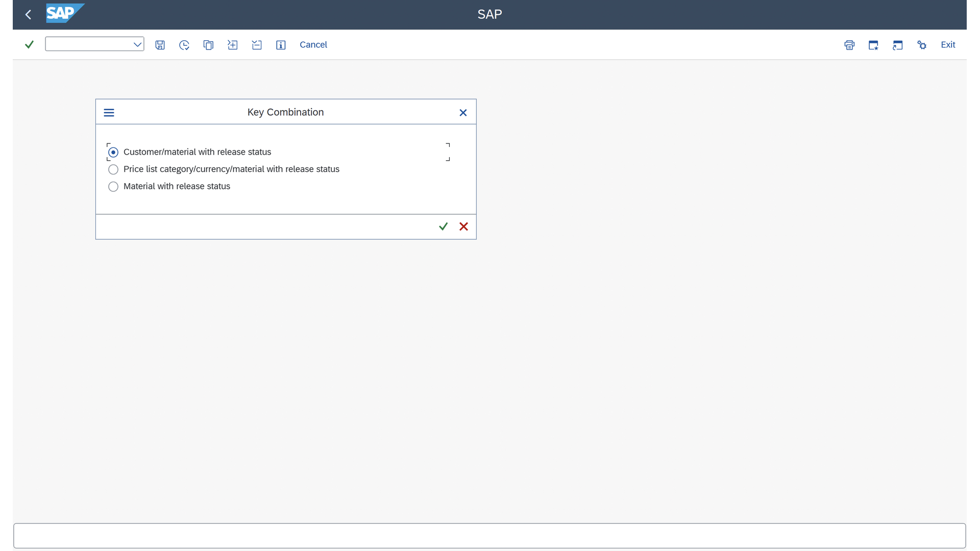Click the Exit button
Screen dimensions: 980x551
click(948, 45)
